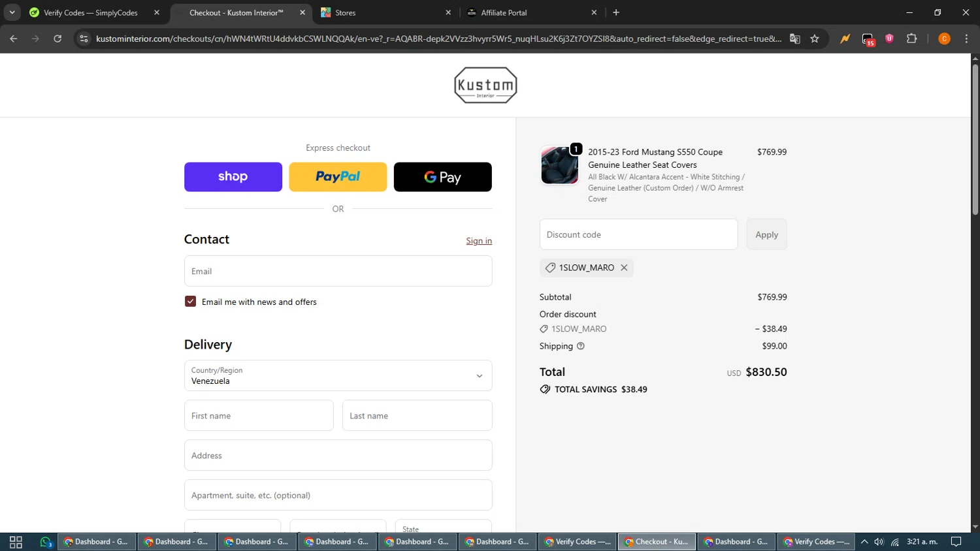The height and width of the screenshot is (551, 980).
Task: Close the Stores tab
Action: point(448,12)
